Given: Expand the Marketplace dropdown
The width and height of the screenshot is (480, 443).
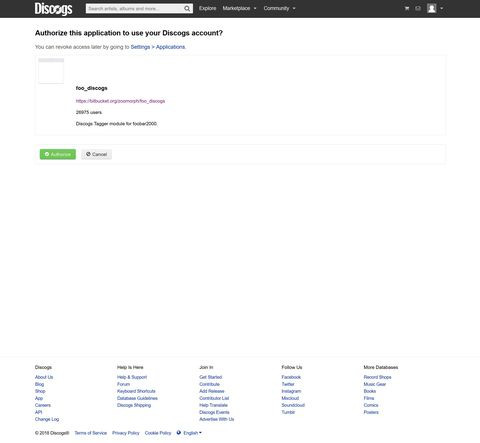Looking at the screenshot, I should coord(239,8).
